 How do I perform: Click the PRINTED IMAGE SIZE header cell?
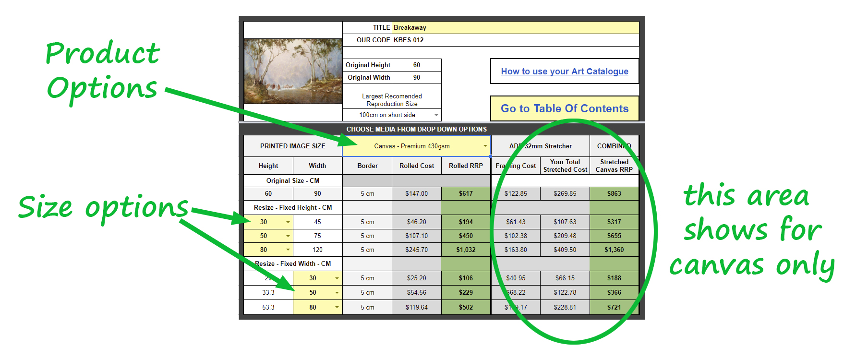(292, 146)
